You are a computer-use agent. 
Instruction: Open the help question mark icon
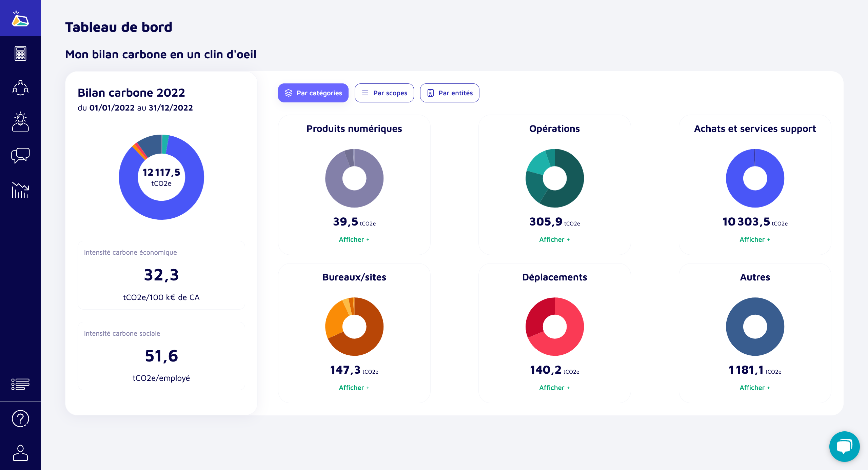click(20, 419)
